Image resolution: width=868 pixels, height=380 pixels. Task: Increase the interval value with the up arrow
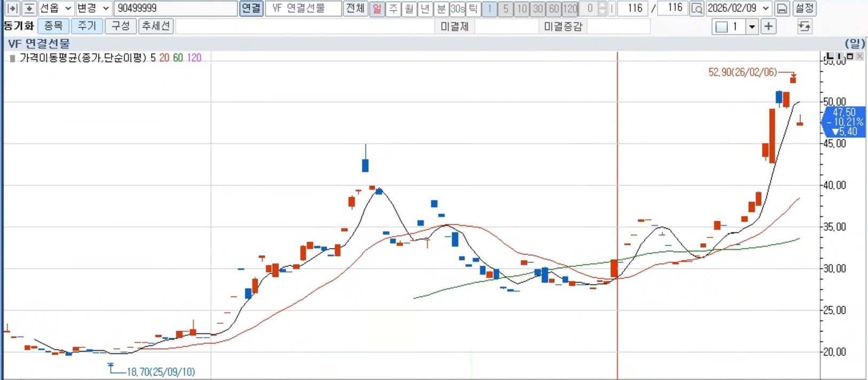602,5
